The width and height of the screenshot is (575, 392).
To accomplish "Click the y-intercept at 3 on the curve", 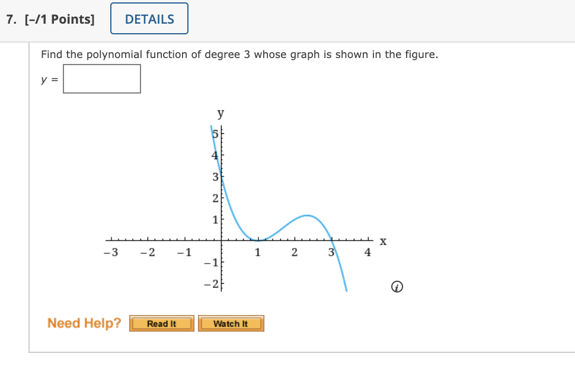I will pos(221,176).
